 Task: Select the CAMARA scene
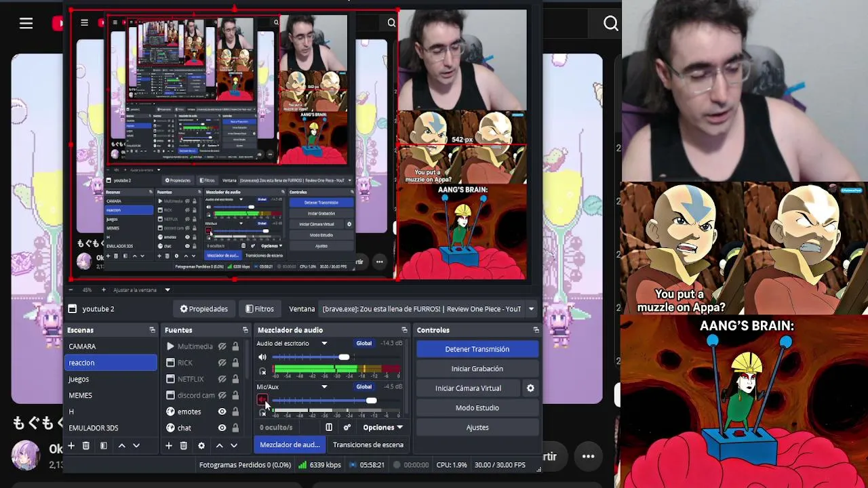point(111,346)
